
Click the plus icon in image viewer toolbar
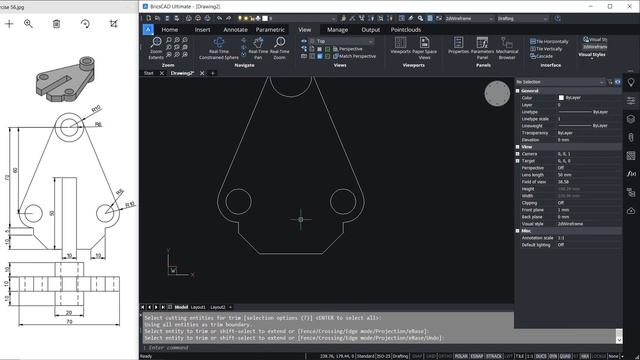click(x=9, y=24)
